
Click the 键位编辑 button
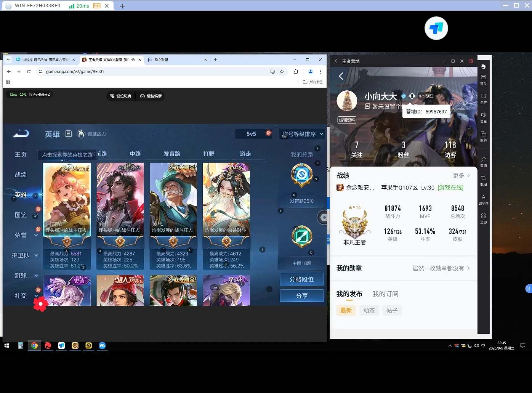tap(151, 96)
